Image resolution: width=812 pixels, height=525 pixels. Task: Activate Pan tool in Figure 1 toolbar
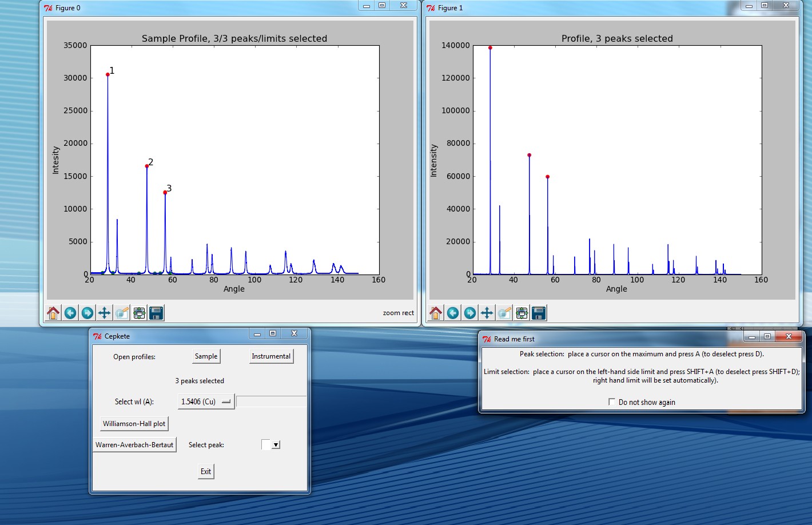487,313
